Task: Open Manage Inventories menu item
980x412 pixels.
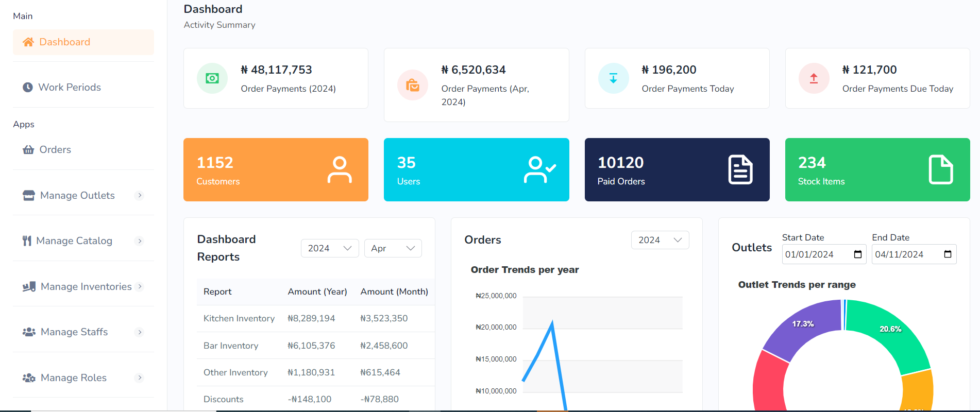Action: tap(83, 287)
